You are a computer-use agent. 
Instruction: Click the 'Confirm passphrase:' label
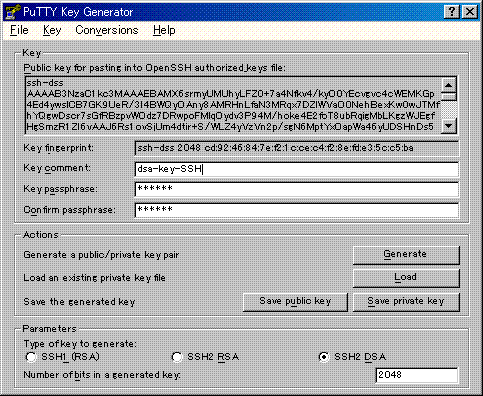(69, 210)
